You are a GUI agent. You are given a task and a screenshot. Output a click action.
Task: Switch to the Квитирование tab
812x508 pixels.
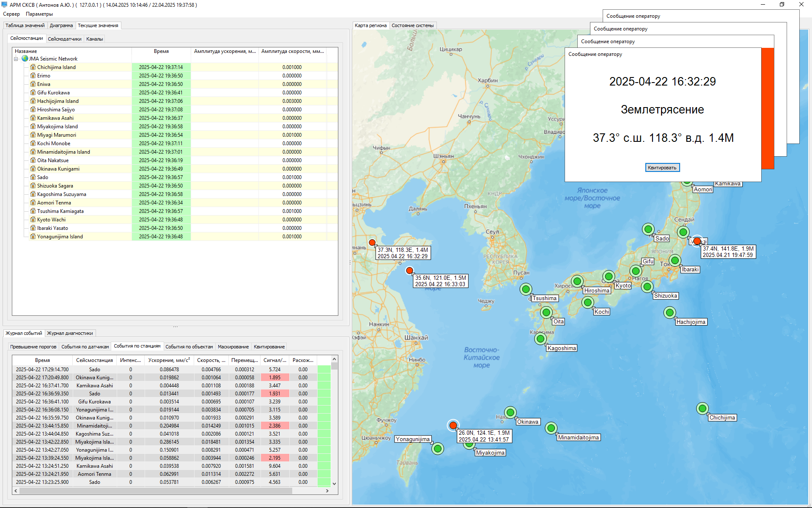[269, 347]
